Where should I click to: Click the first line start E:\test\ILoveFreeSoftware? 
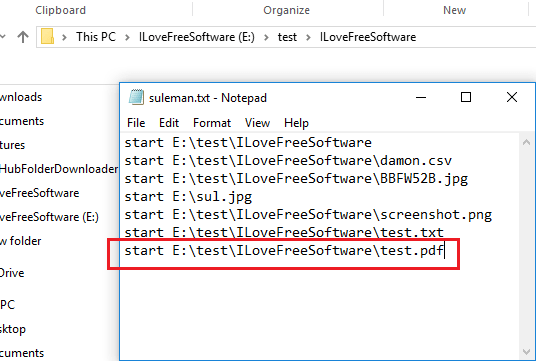tap(248, 143)
